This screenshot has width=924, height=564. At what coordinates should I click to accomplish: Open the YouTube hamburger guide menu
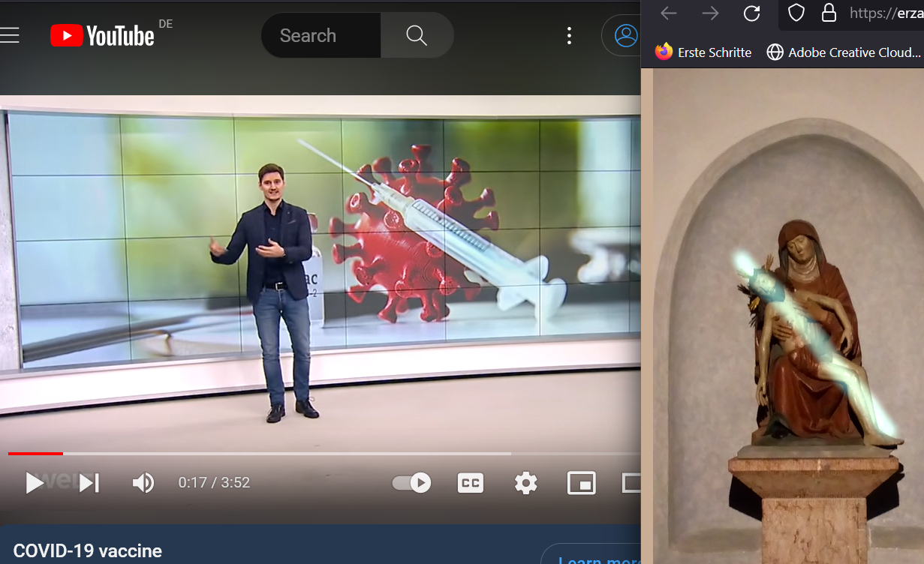[x=10, y=35]
